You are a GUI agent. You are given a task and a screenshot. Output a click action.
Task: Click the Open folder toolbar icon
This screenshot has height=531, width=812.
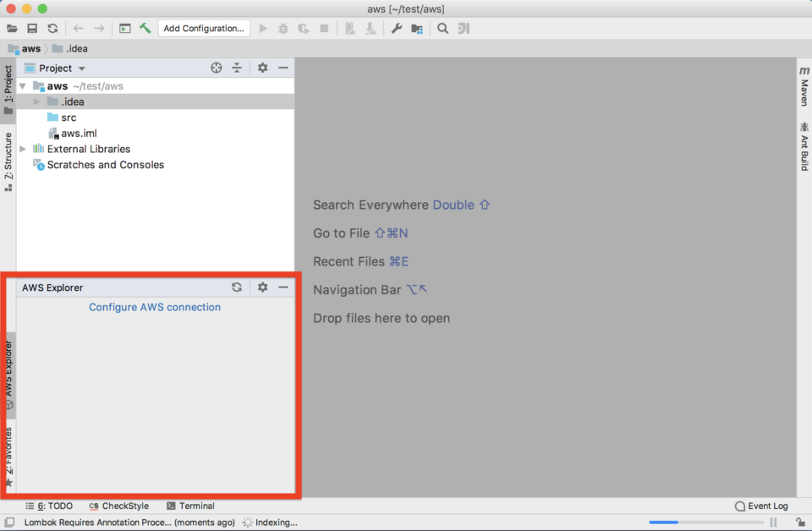[x=12, y=29]
